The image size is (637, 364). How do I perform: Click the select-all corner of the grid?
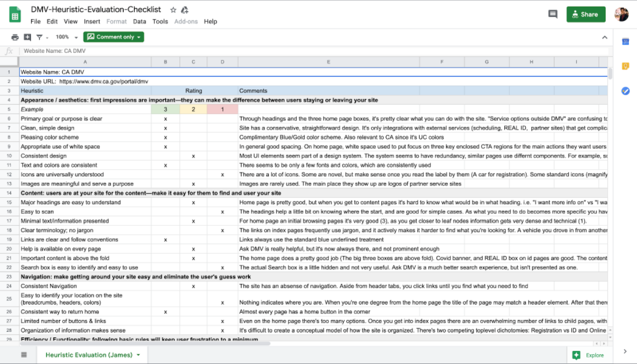pos(9,61)
